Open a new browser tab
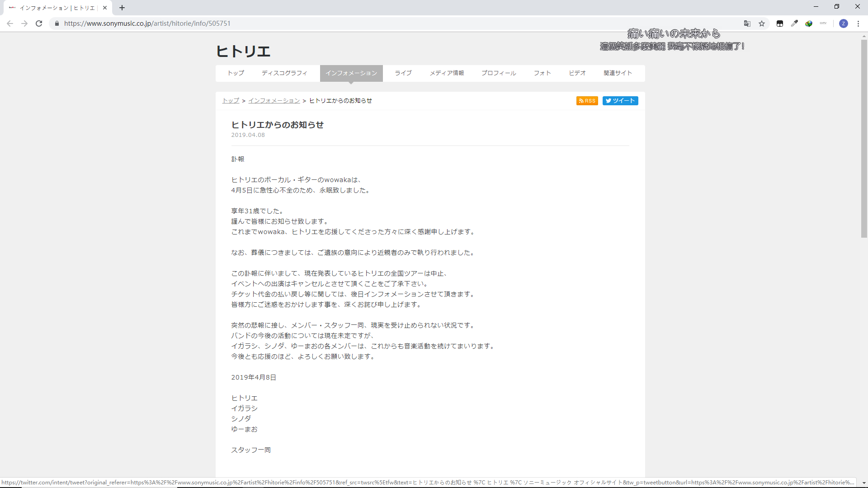This screenshot has width=868, height=488. (x=122, y=8)
